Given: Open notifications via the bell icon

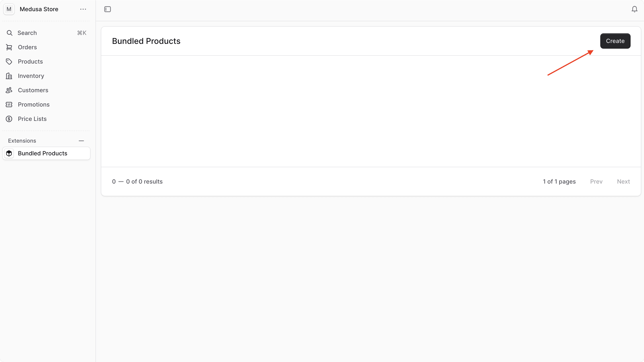Looking at the screenshot, I should 634,9.
